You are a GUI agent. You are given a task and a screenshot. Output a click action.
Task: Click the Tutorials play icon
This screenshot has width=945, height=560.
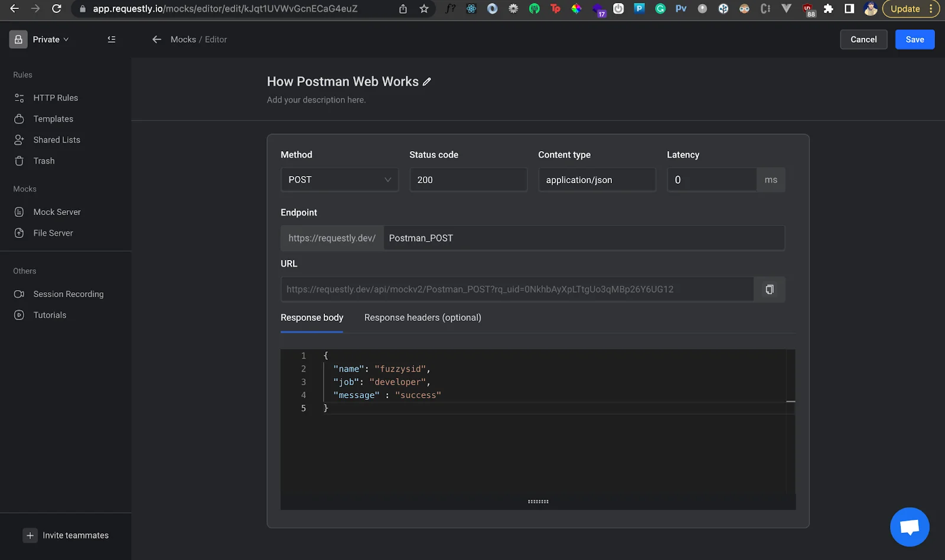pos(19,315)
